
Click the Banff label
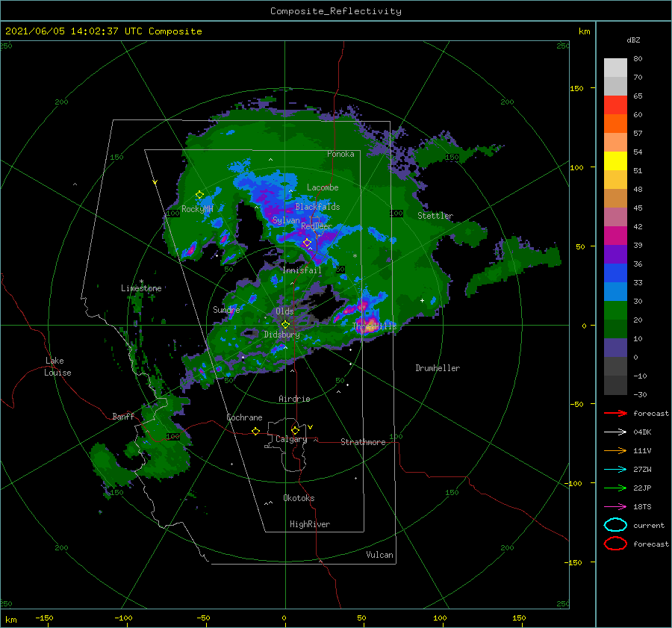[123, 416]
